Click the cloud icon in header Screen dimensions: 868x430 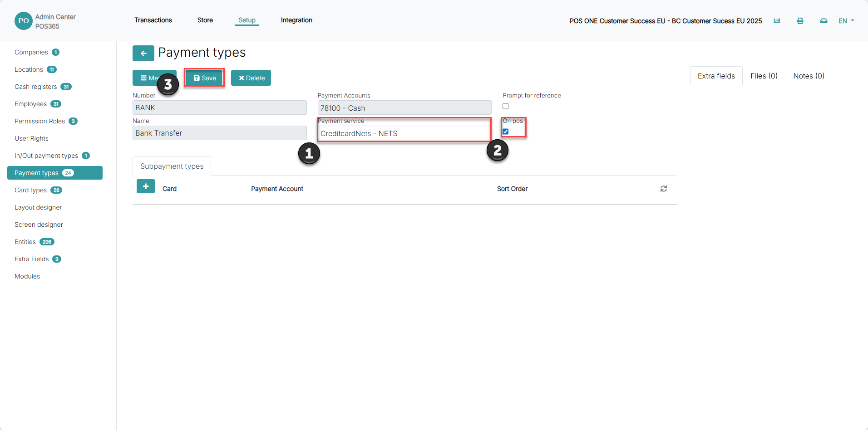(x=824, y=21)
